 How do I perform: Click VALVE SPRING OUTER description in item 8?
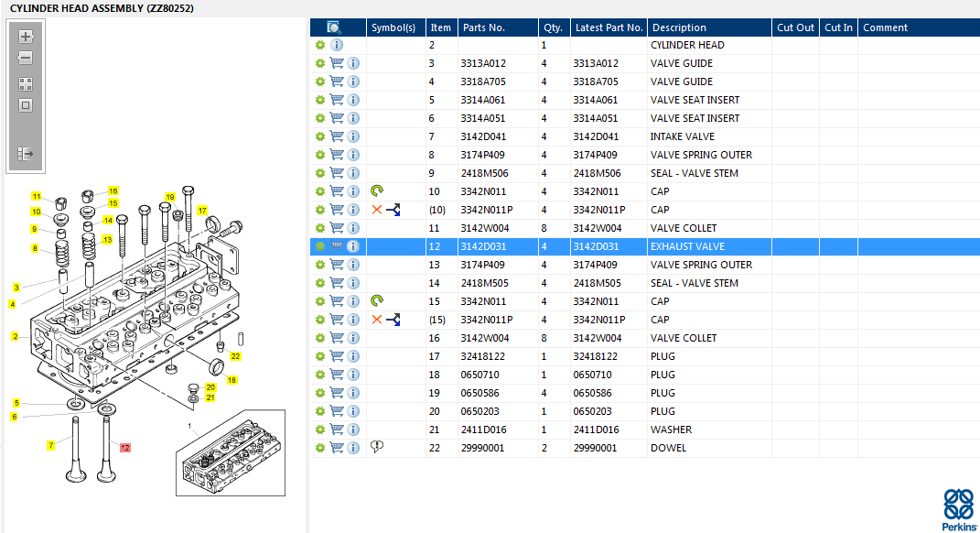pyautogui.click(x=701, y=155)
